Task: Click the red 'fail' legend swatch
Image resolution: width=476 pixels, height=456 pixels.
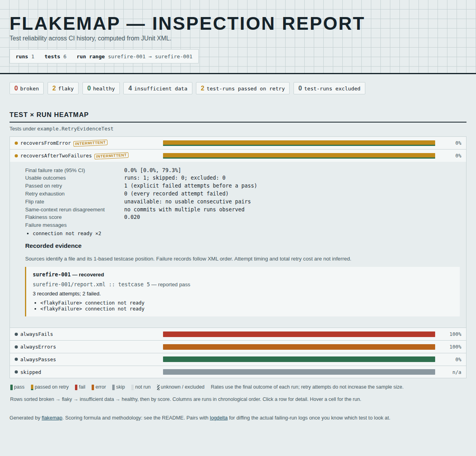Action: point(76,387)
